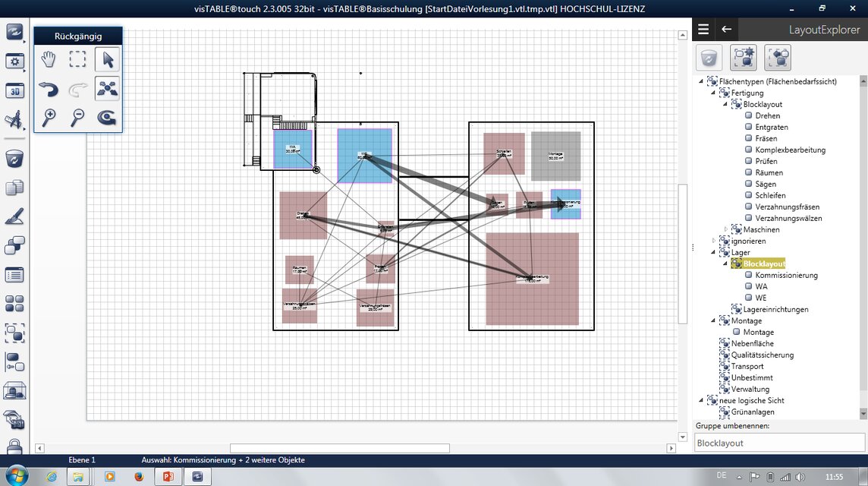The width and height of the screenshot is (868, 486).
Task: Select Kommissionierung under Lager
Action: [x=787, y=275]
